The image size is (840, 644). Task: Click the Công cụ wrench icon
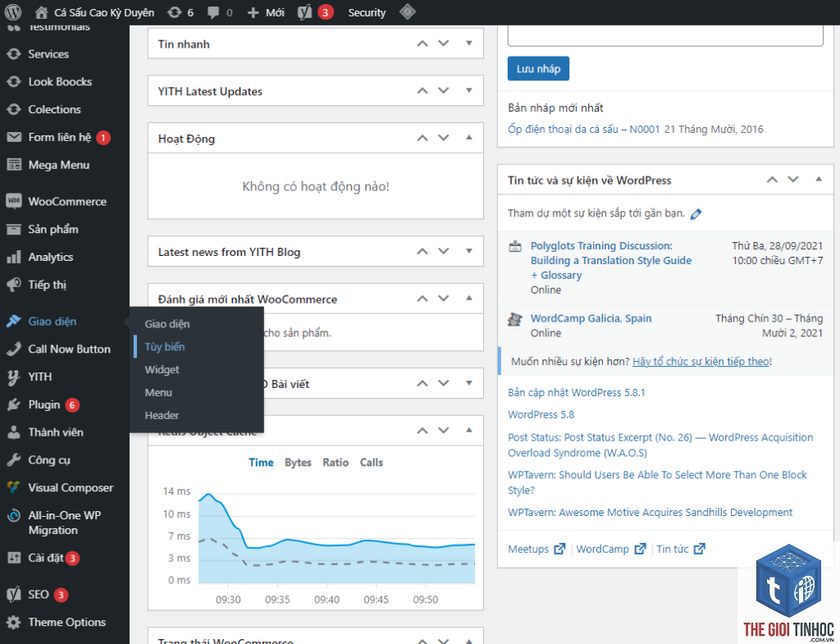tap(14, 460)
